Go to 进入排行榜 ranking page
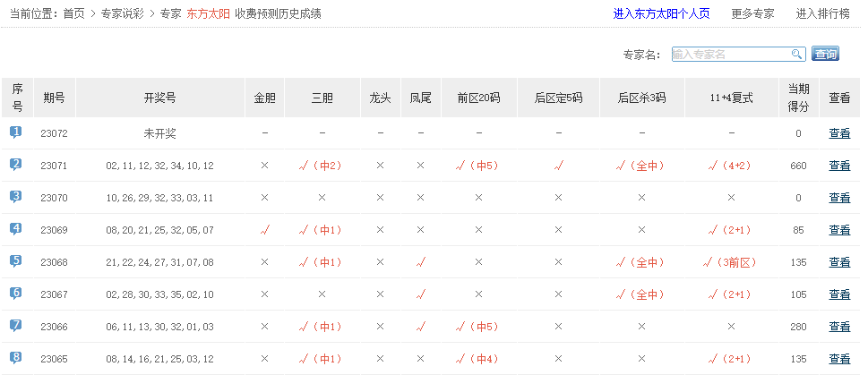The width and height of the screenshot is (868, 375). [x=822, y=14]
